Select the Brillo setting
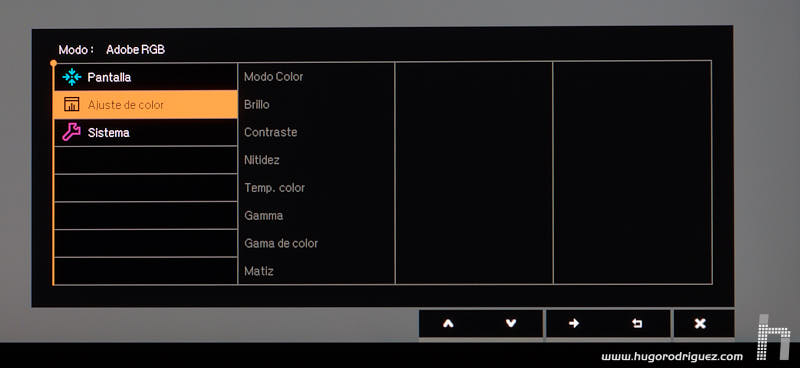 257,105
